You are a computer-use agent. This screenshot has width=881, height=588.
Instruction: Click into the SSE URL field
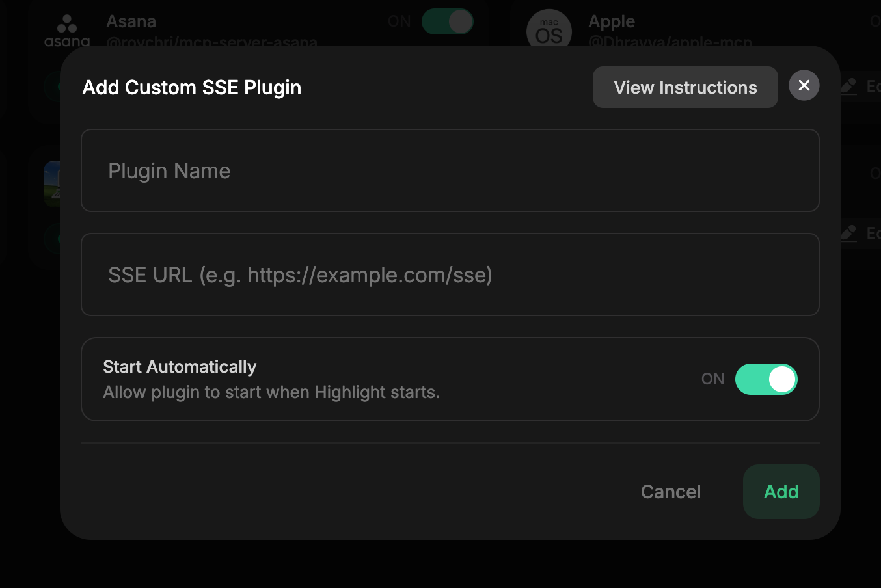pos(450,274)
